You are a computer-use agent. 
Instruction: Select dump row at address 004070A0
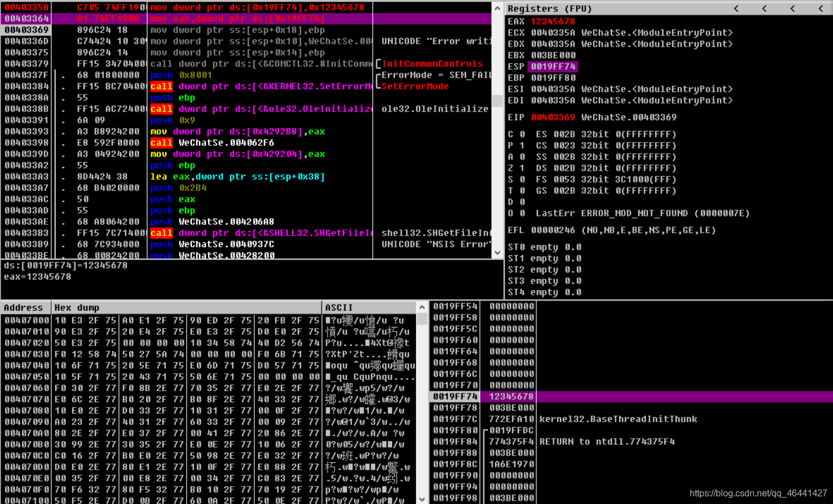coord(209,433)
